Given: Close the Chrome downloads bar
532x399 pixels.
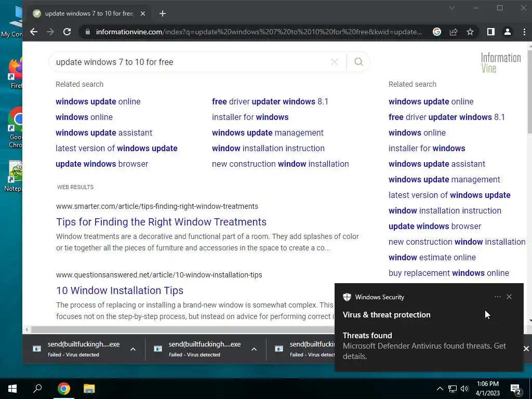Looking at the screenshot, I should [526, 349].
